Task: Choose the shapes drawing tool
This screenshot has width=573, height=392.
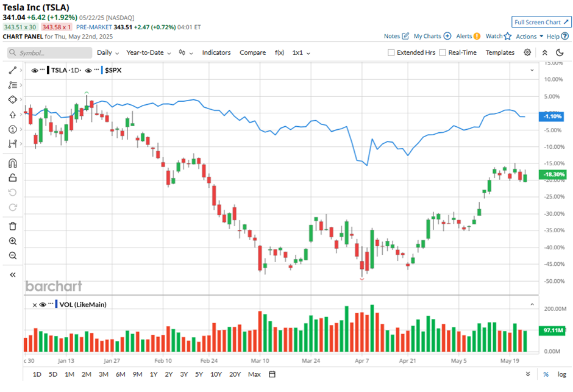Action: coord(12,100)
